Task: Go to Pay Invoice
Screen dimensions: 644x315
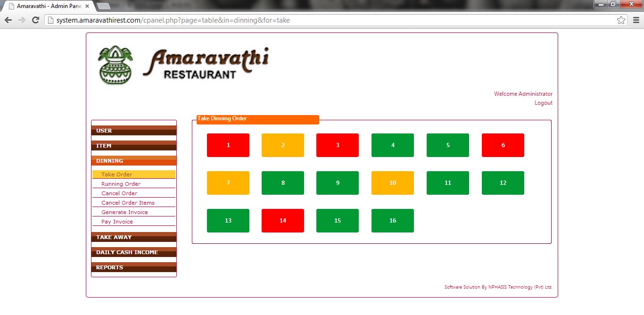Action: tap(117, 222)
